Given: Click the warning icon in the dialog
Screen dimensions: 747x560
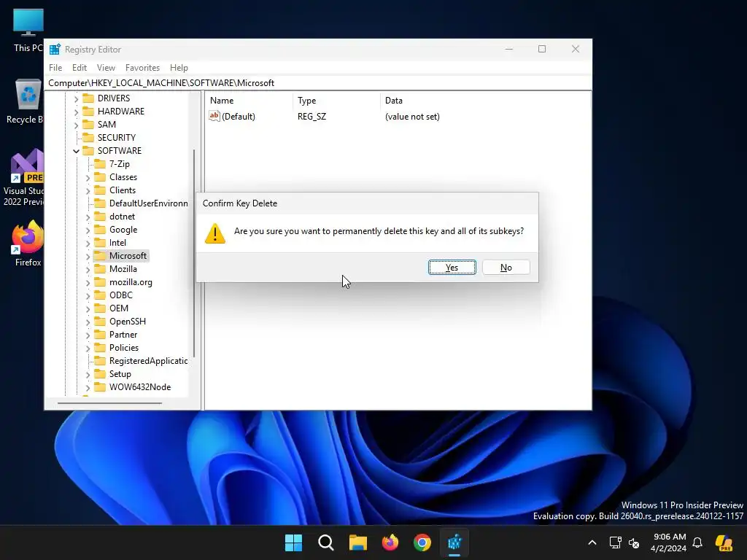Looking at the screenshot, I should coord(215,233).
